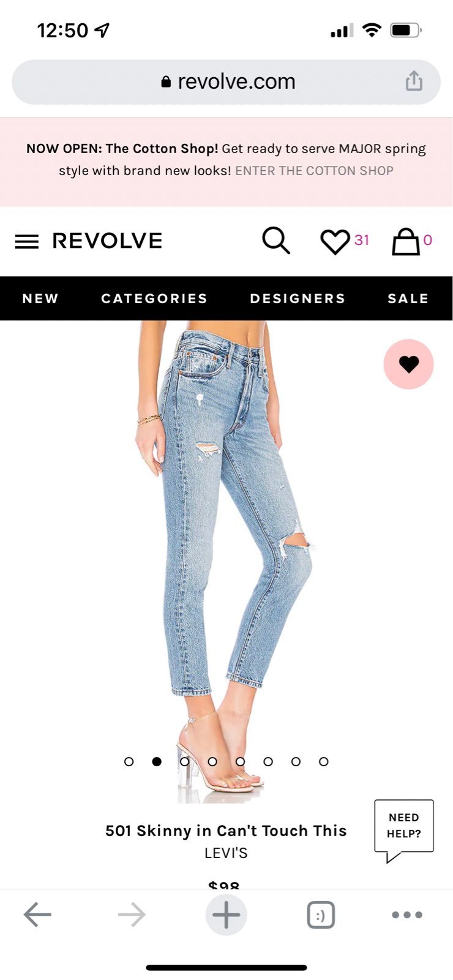The image size is (453, 980).
Task: Tap the share icon in address bar
Action: point(414,81)
